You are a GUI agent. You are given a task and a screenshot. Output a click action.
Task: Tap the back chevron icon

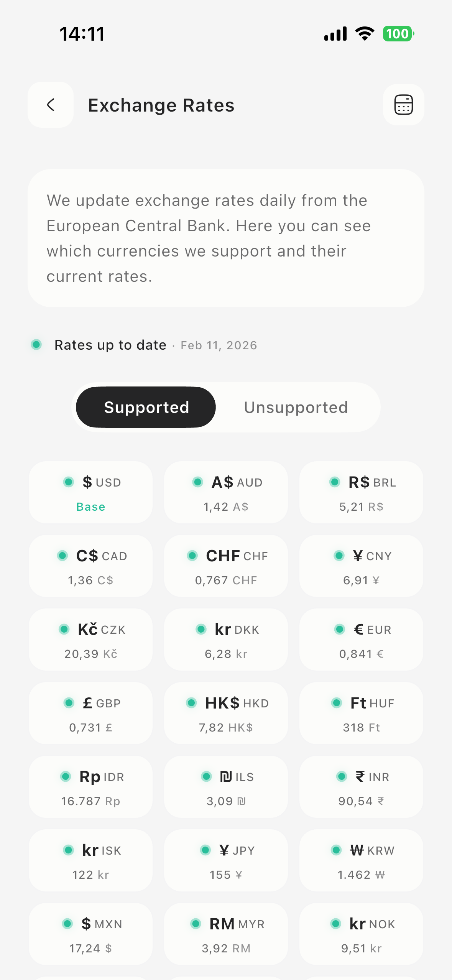click(x=51, y=105)
